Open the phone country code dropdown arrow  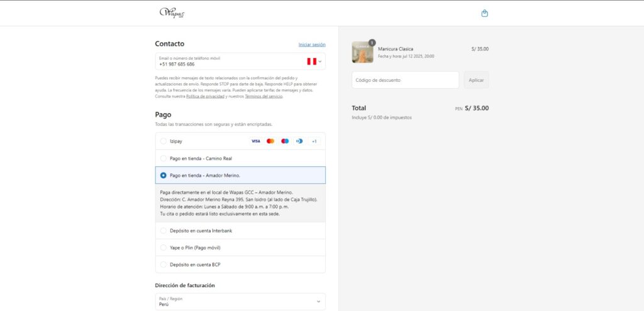(320, 62)
